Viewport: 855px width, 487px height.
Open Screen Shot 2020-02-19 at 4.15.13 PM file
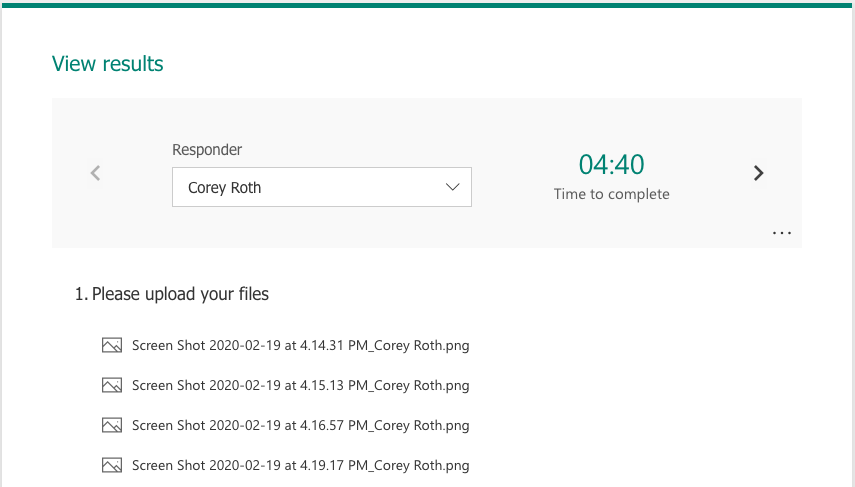(300, 385)
